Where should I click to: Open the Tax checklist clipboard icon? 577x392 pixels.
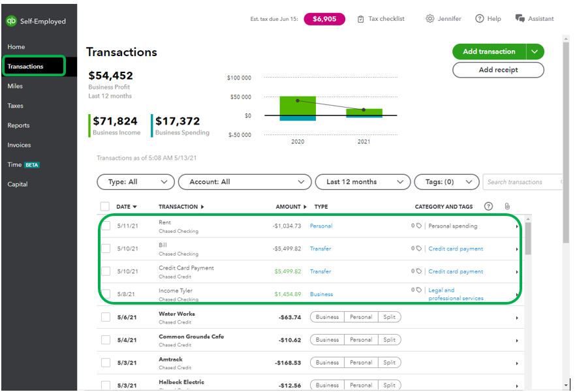pyautogui.click(x=360, y=19)
